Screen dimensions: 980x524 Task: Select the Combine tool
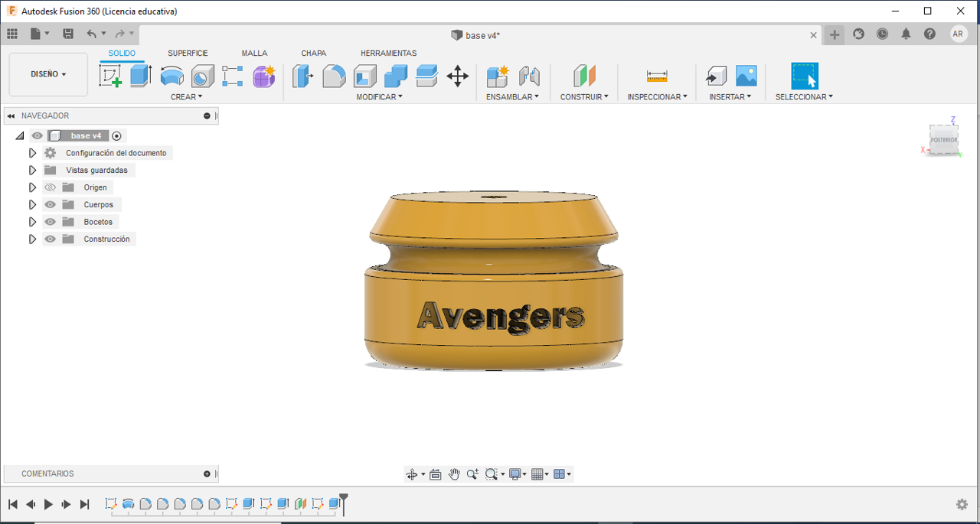point(396,76)
